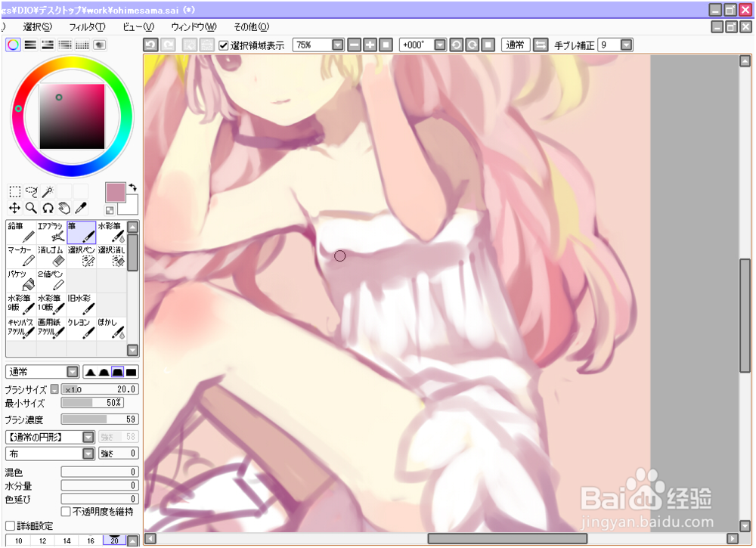
Task: Rotate the canvas counterclockwise
Action: click(x=456, y=45)
